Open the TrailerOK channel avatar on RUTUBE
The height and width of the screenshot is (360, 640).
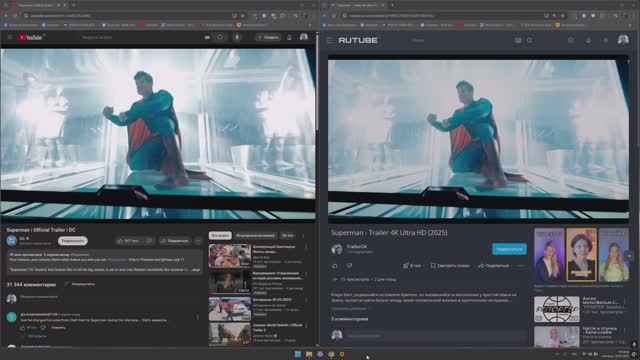pos(337,249)
